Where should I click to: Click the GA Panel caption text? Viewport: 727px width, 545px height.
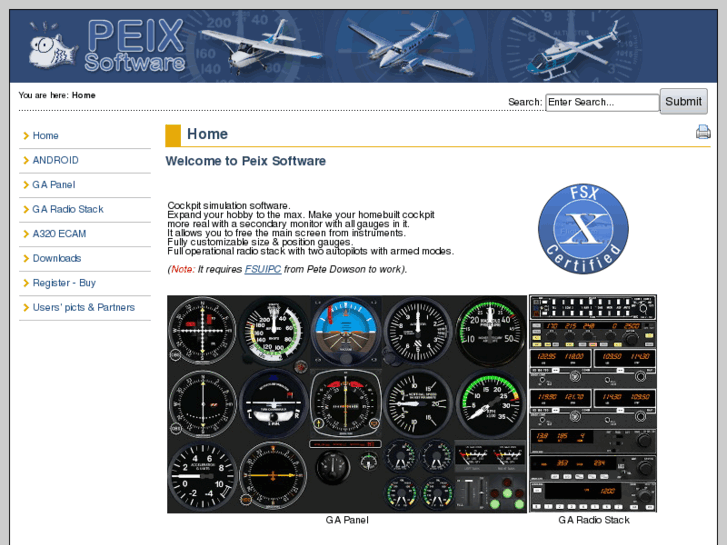(x=347, y=520)
